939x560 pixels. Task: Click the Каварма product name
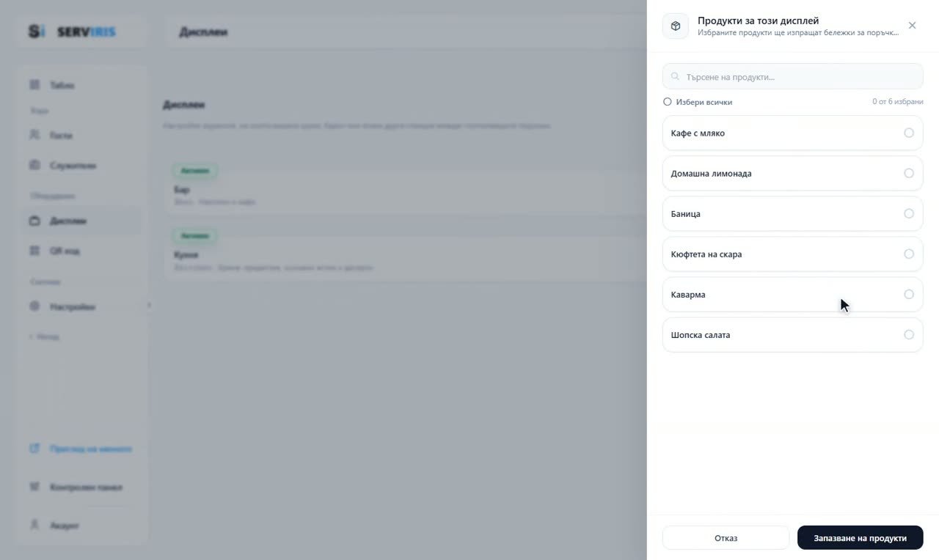click(x=688, y=295)
